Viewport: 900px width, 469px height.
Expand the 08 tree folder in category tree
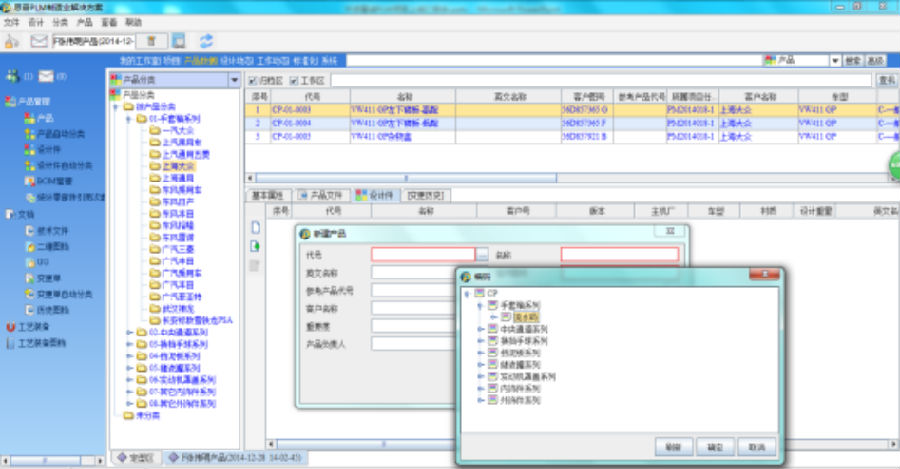(130, 404)
